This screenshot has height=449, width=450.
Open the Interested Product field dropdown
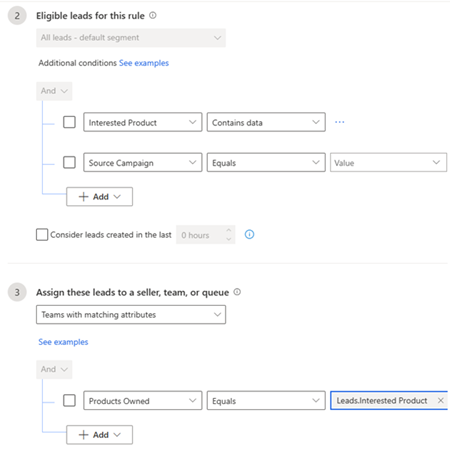pos(143,122)
